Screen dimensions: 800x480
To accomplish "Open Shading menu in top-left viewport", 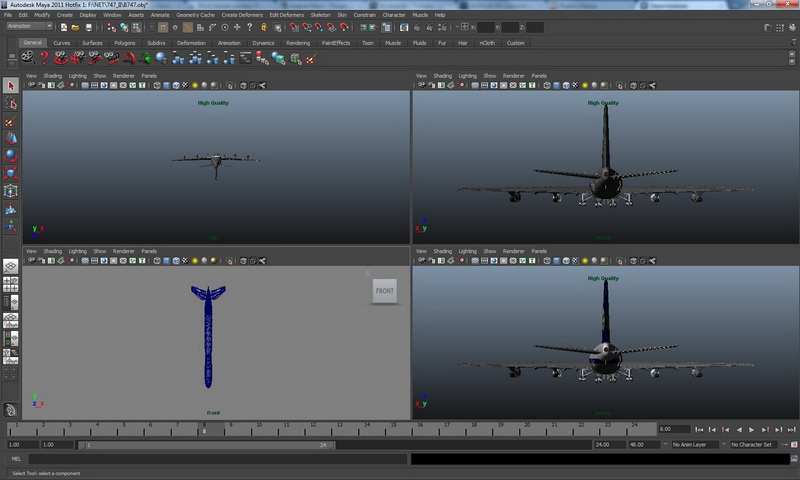I will tap(52, 76).
